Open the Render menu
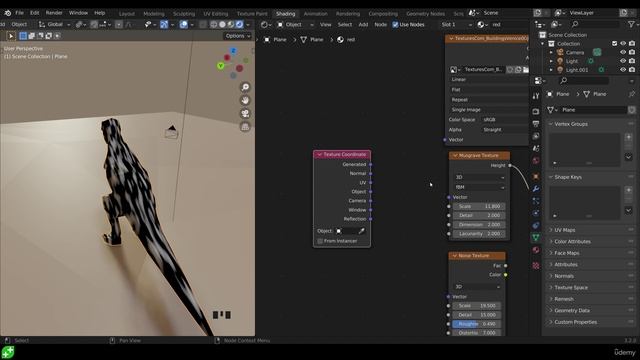Screen dimensions: 640x360 click(x=54, y=13)
